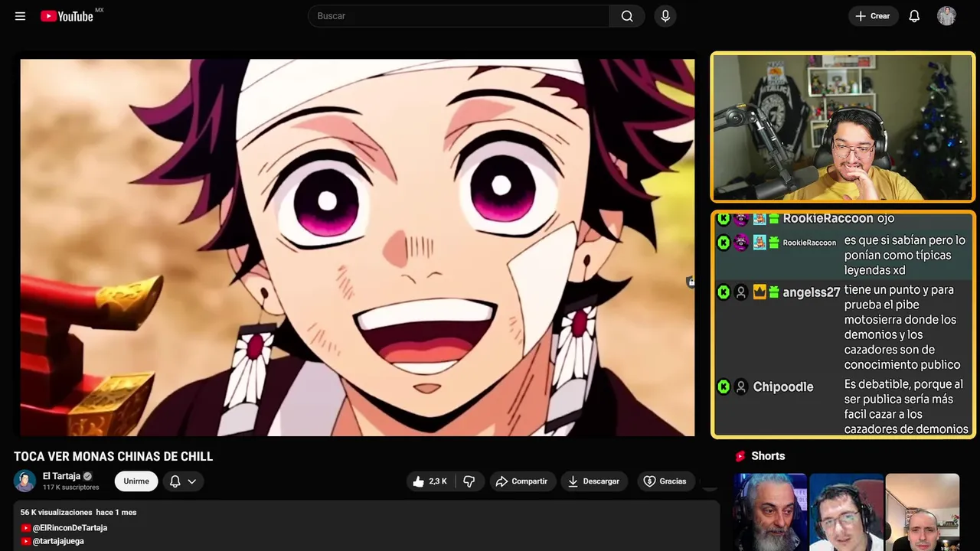
Task: Open El Tartaja channel avatar
Action: (24, 481)
